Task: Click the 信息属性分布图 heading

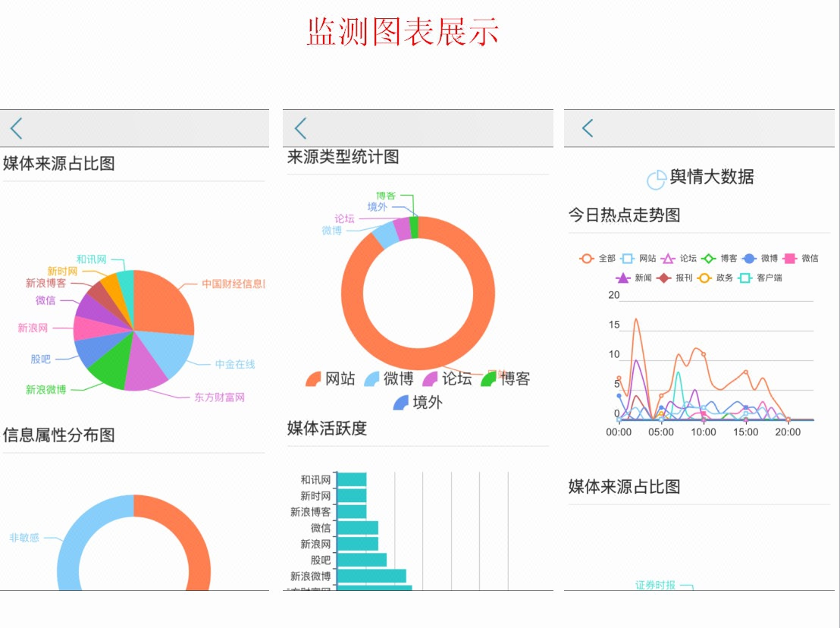Action: [x=59, y=435]
